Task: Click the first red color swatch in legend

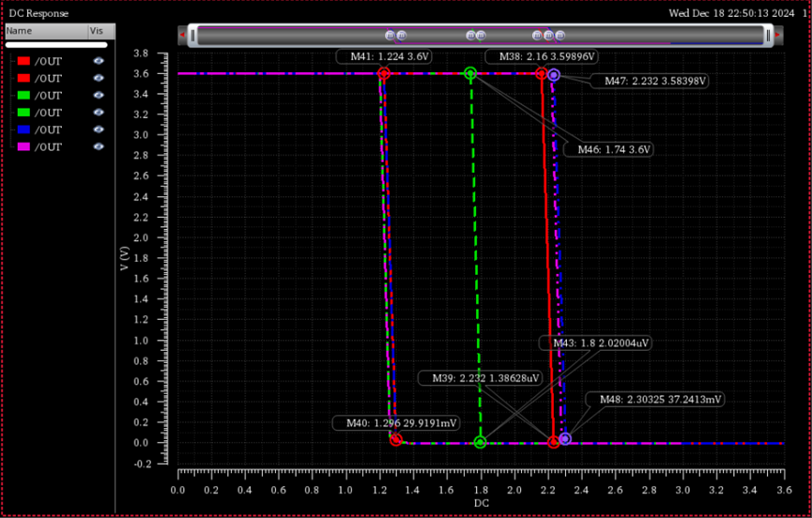Action: [x=23, y=61]
